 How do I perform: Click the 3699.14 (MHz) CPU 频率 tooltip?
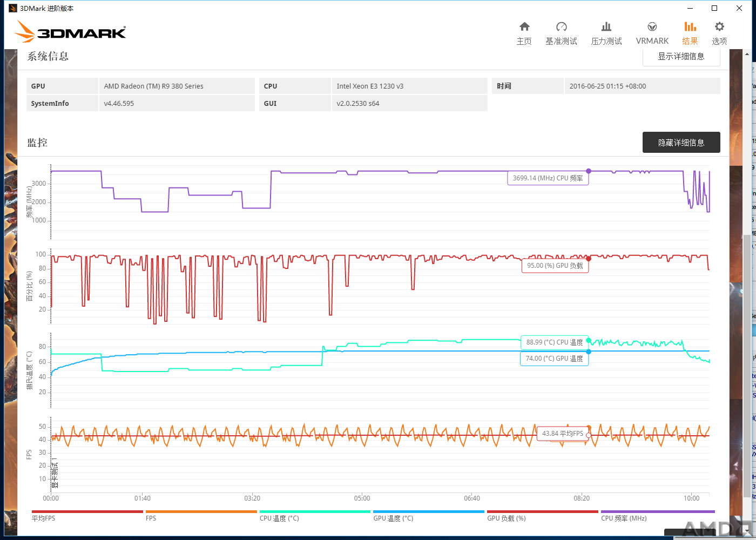click(x=548, y=178)
